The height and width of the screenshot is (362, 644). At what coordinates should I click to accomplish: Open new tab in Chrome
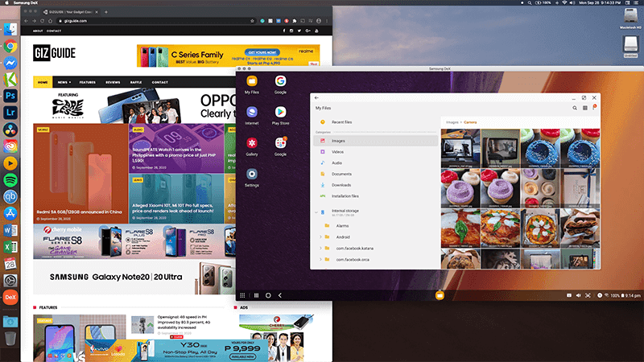[x=106, y=12]
